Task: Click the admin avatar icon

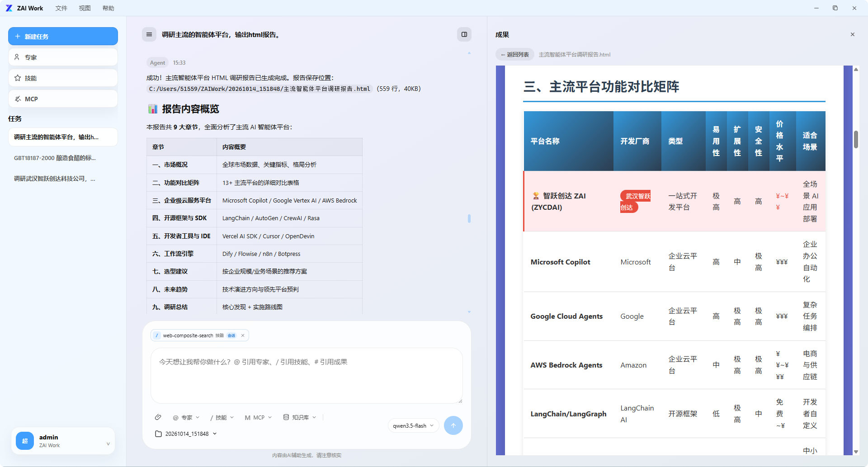Action: (x=25, y=441)
